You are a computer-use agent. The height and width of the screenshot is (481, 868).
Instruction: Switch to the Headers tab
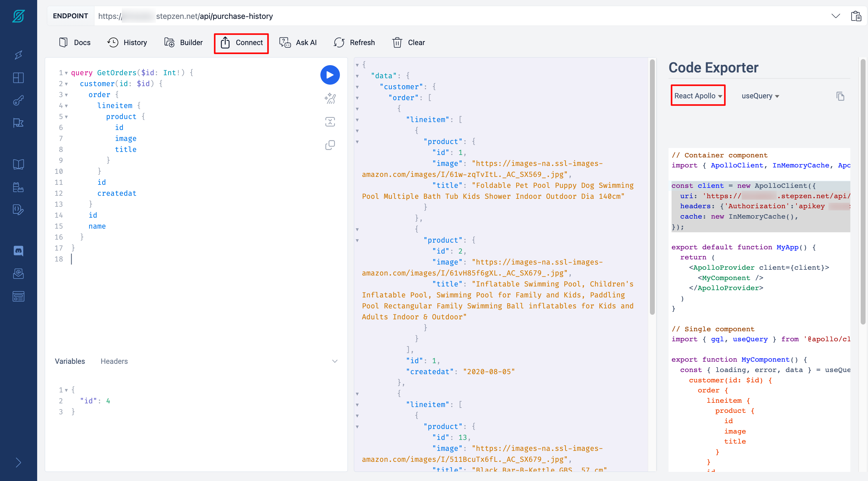point(114,361)
